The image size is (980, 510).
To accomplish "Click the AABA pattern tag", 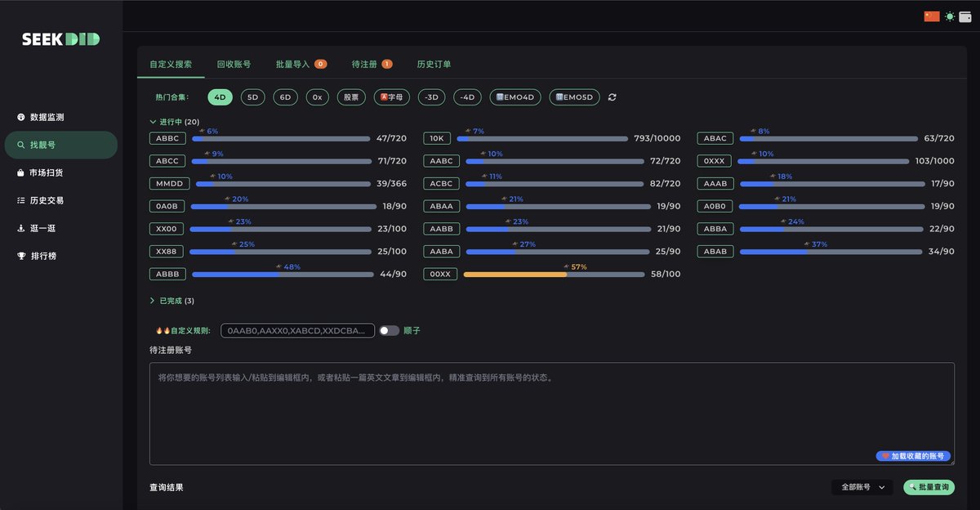I will (x=441, y=252).
